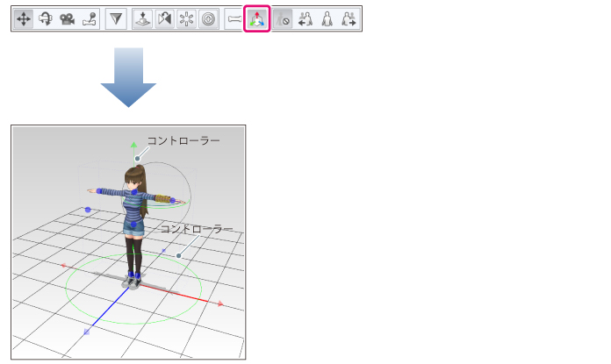Toggle the figure icon with prohibition mark
The height and width of the screenshot is (364, 611).
[283, 19]
